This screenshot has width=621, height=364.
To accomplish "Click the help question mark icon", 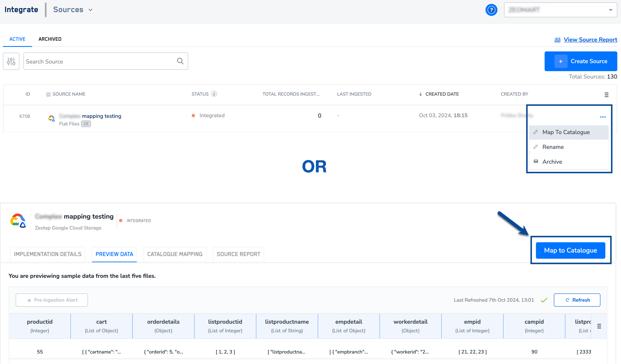I will tap(491, 10).
